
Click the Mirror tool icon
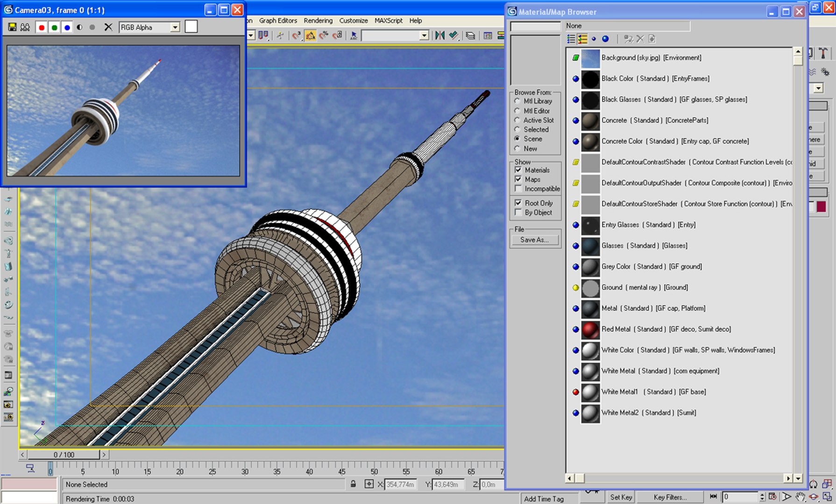pos(439,35)
